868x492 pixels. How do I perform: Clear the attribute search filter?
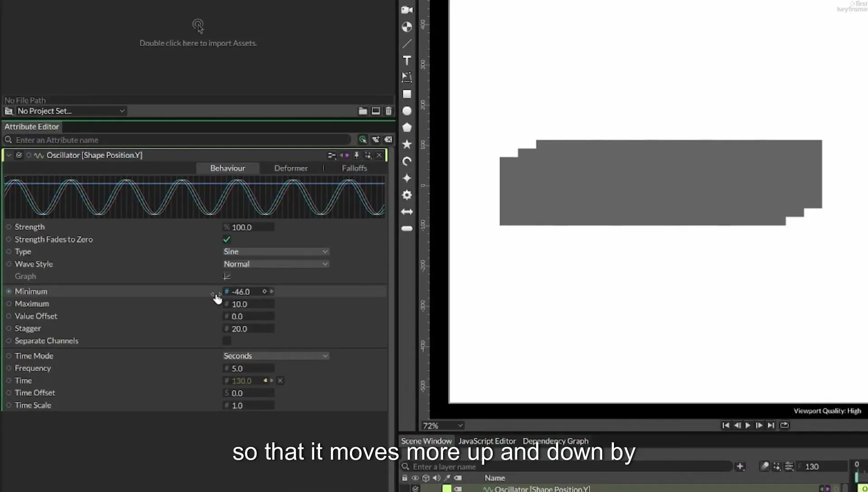coord(388,140)
